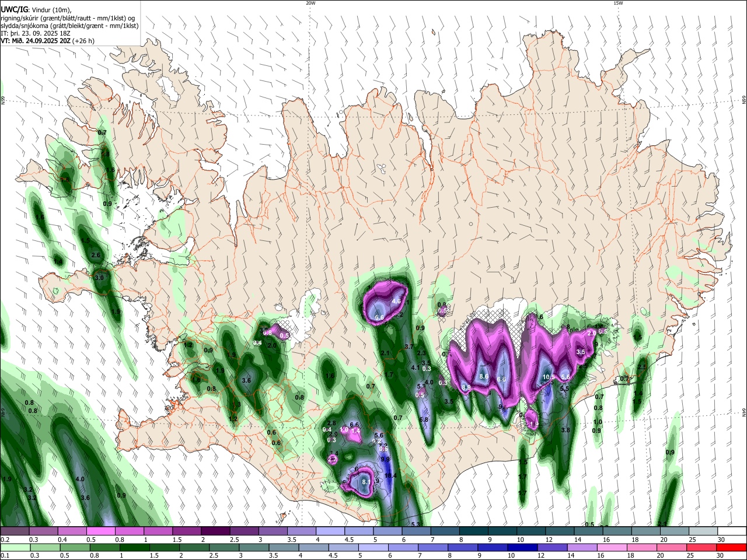
Task: Click the 'VT: Mið. 24.09.2025 20Z (+26 h)' line
Action: tap(48, 41)
